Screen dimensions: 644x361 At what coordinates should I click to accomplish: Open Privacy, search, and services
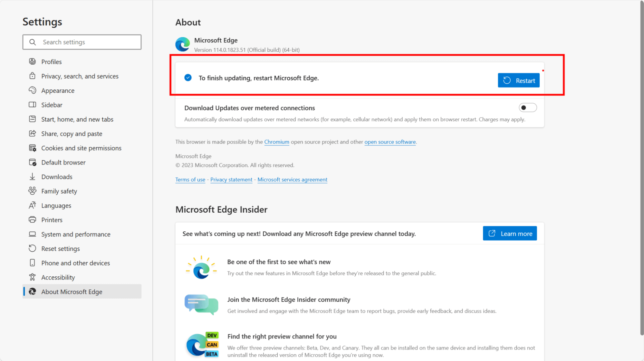point(82,76)
